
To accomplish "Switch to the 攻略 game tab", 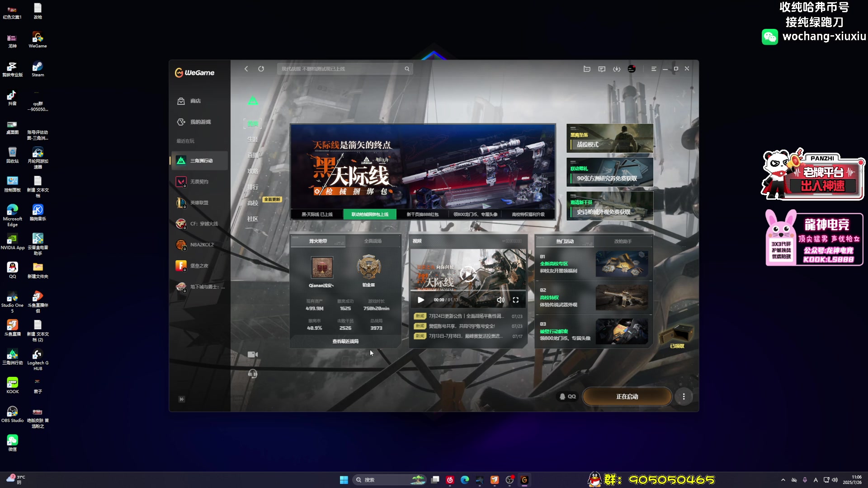I will [x=253, y=171].
